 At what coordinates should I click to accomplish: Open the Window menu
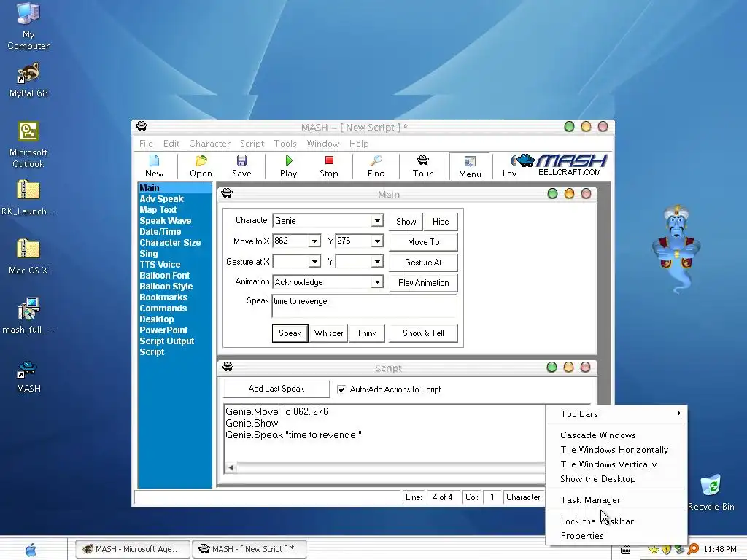tap(323, 144)
